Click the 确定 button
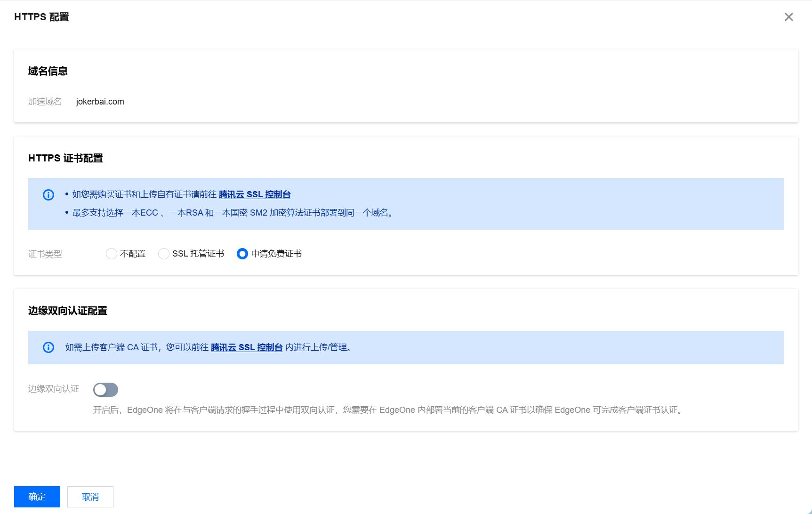This screenshot has height=514, width=812. point(37,497)
